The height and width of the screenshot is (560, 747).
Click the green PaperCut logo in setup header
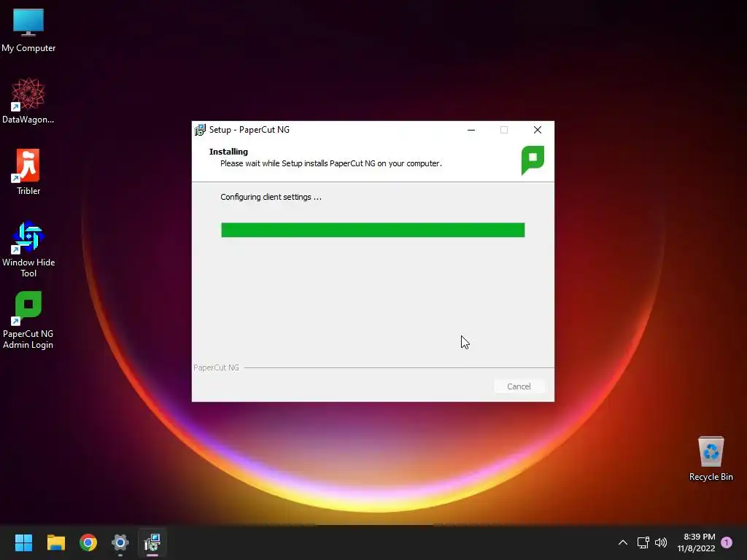coord(533,160)
